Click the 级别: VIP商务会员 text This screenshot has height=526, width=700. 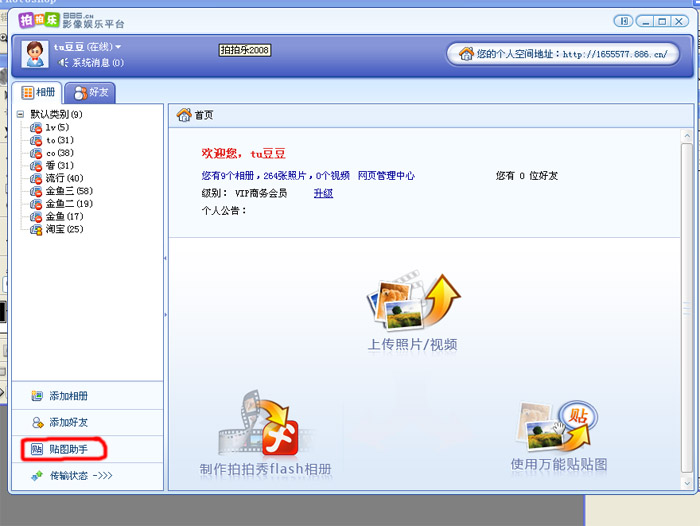point(244,193)
